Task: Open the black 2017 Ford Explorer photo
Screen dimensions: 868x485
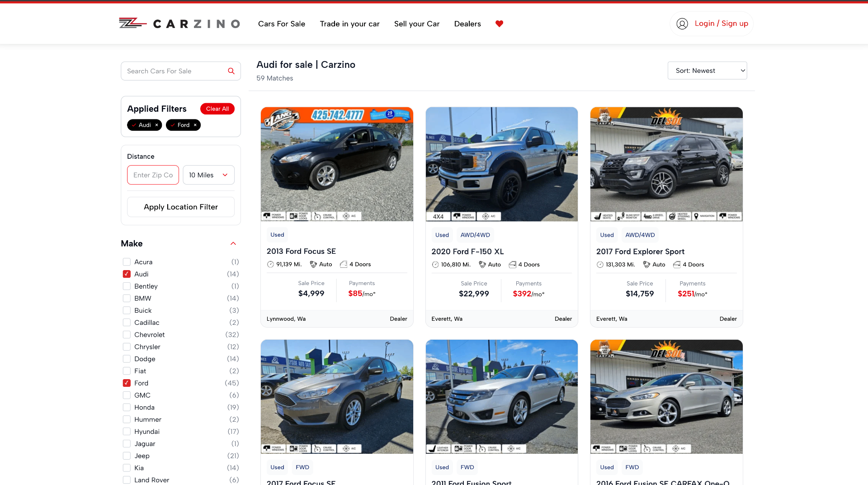Action: click(666, 164)
